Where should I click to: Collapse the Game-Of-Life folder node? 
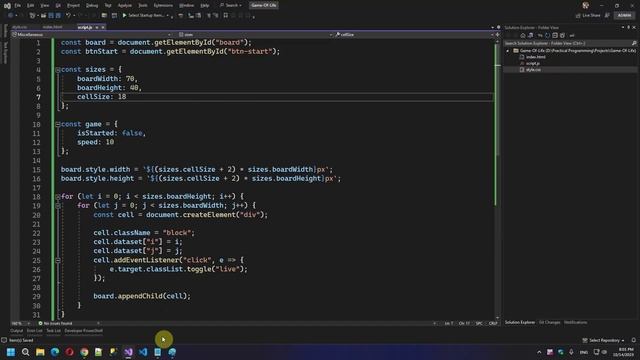[x=508, y=51]
